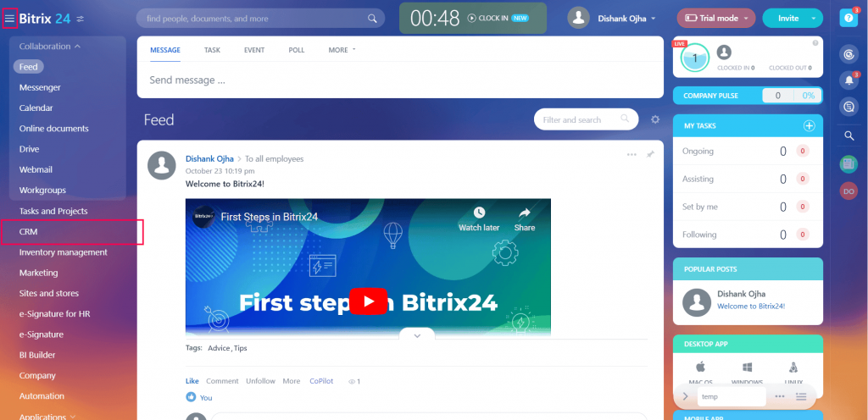868x420 pixels.
Task: Open the chat bubble icon in right rail
Action: point(848,106)
